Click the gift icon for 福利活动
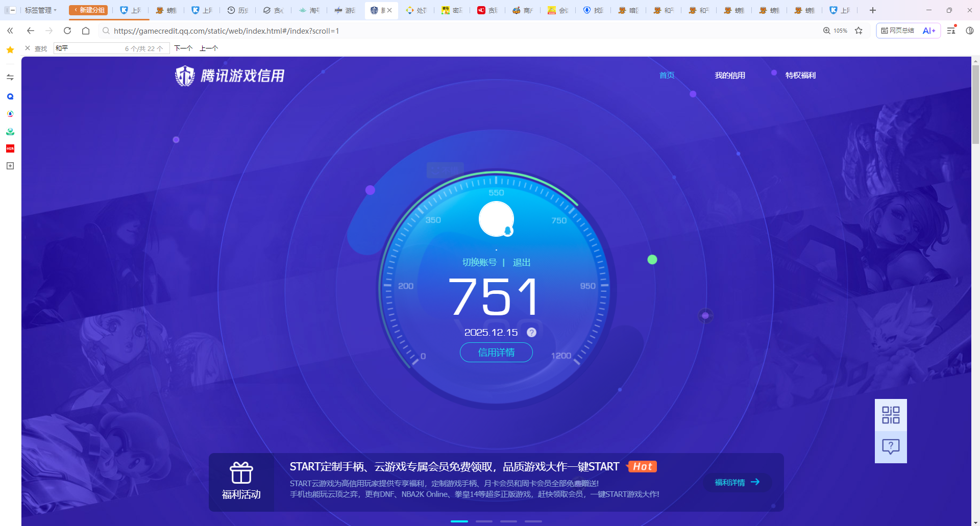 pos(241,473)
